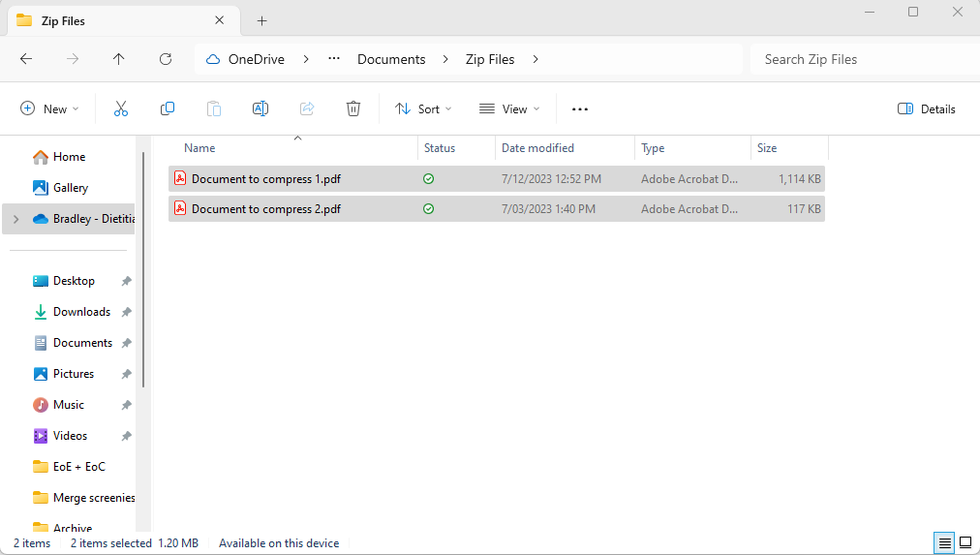The width and height of the screenshot is (980, 555).
Task: Go up one folder level arrow
Action: tap(119, 59)
